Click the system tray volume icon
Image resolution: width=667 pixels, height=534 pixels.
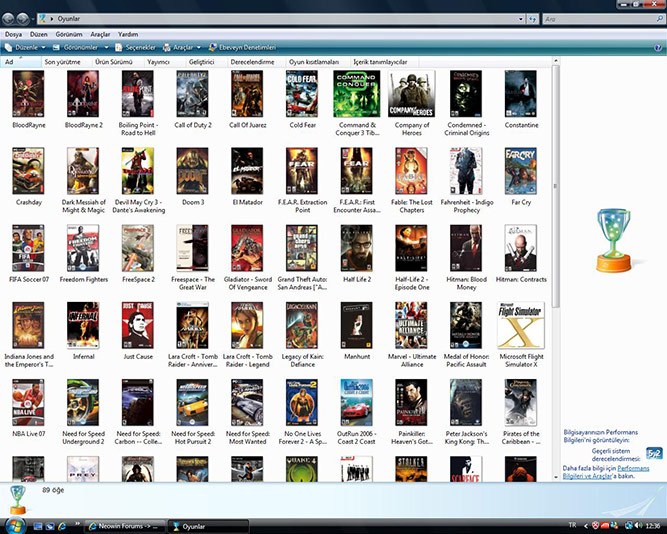click(638, 526)
